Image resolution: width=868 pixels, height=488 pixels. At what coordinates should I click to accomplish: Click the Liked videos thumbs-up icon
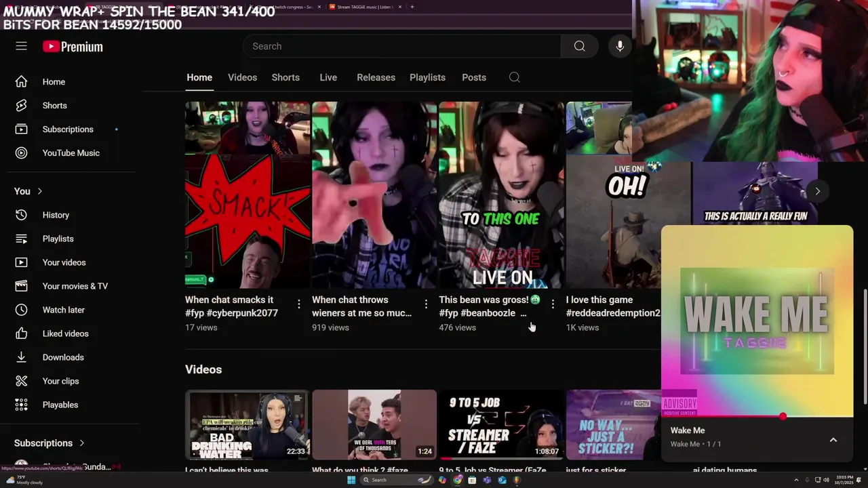tap(21, 333)
